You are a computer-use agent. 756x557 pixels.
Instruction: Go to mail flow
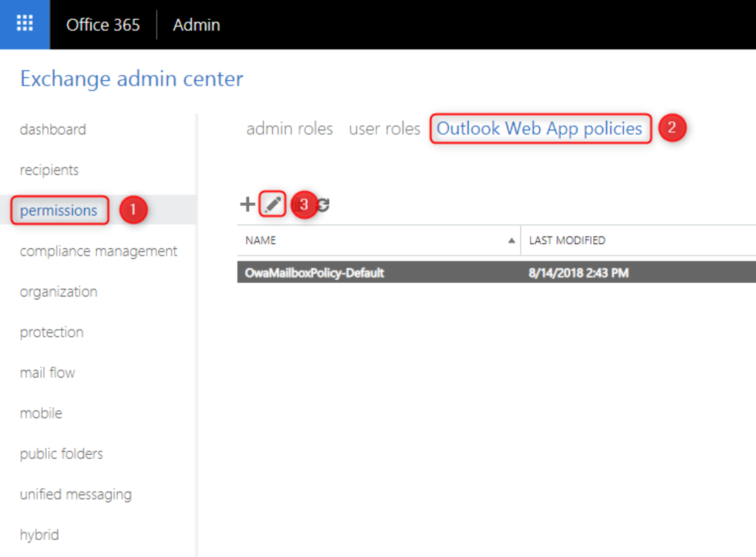pyautogui.click(x=47, y=373)
